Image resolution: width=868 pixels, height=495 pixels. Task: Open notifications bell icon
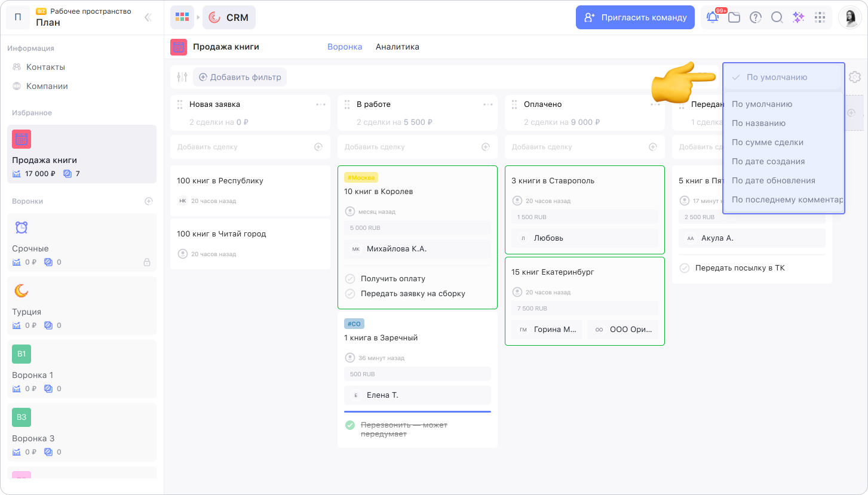click(713, 17)
